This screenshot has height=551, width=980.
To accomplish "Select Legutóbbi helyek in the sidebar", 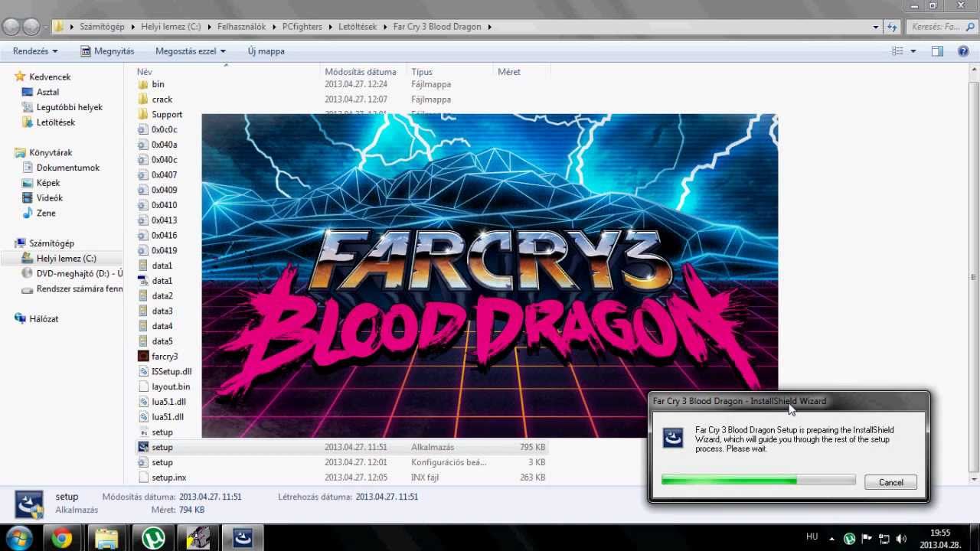I will click(x=69, y=107).
